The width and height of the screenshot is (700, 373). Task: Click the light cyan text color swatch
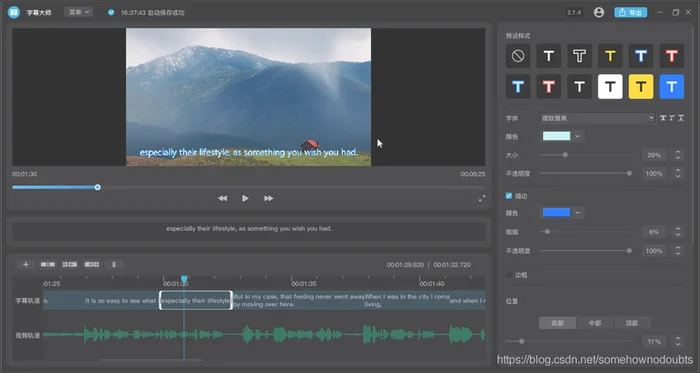556,137
